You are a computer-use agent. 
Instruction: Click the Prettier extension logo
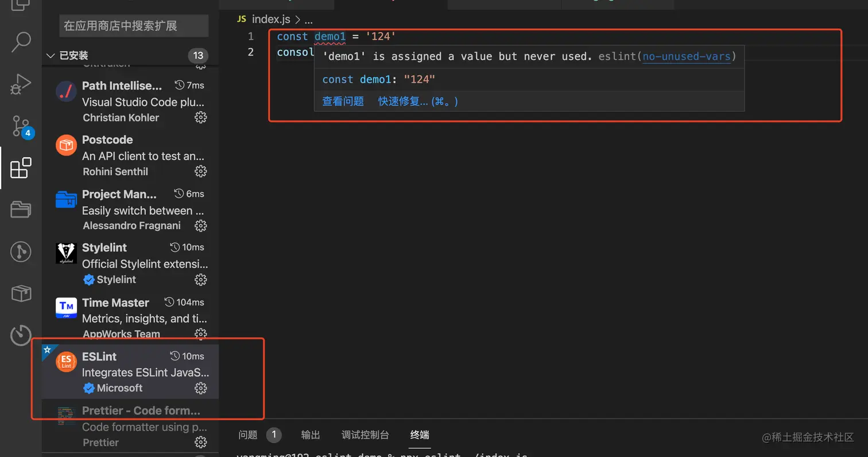66,416
